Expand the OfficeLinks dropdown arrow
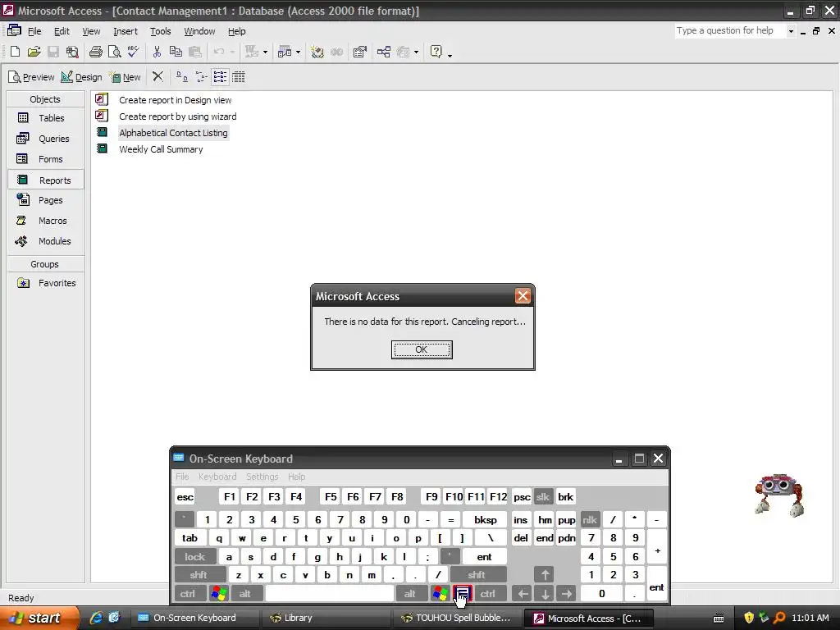This screenshot has height=630, width=840. [x=265, y=52]
